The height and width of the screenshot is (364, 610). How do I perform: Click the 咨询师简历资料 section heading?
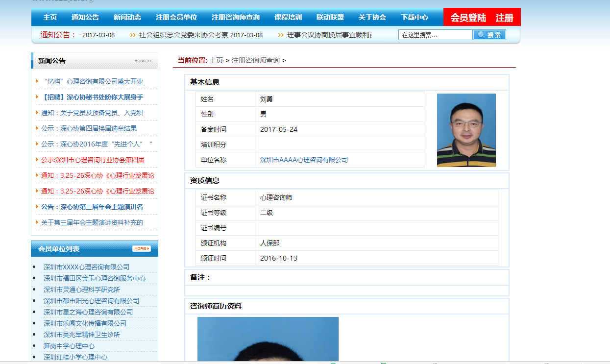click(216, 306)
